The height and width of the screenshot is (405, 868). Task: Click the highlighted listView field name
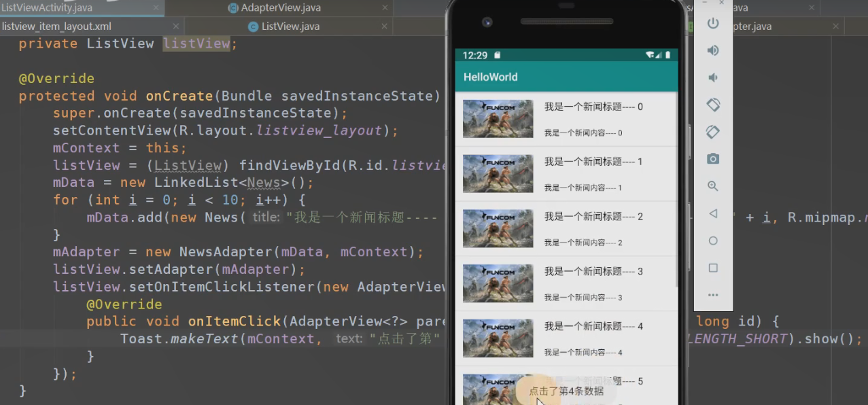(x=197, y=43)
